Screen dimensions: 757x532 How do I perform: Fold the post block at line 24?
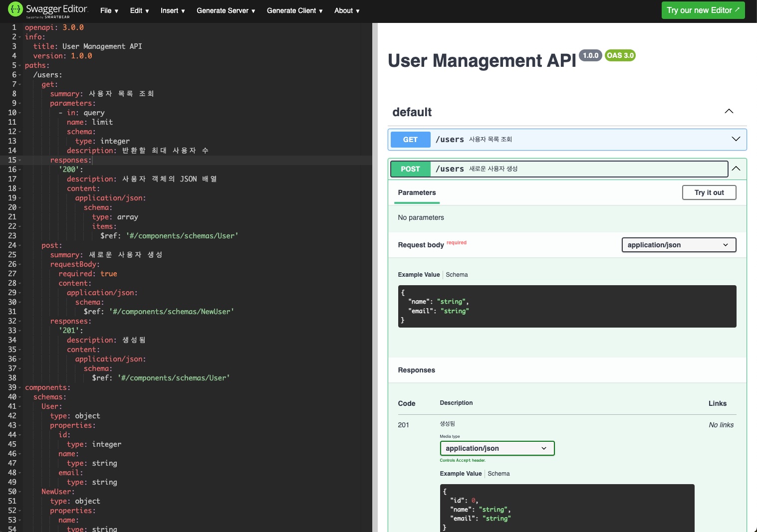coord(19,245)
